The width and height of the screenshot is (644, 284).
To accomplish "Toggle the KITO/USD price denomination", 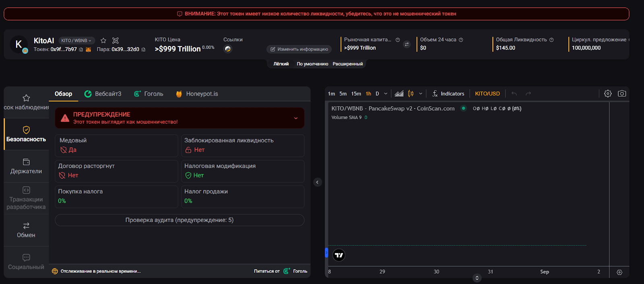I will click(487, 94).
